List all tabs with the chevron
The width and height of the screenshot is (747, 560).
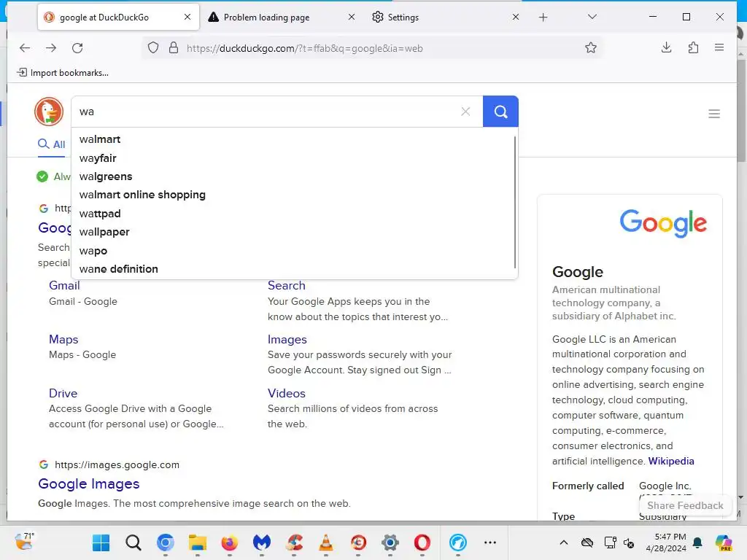[592, 17]
